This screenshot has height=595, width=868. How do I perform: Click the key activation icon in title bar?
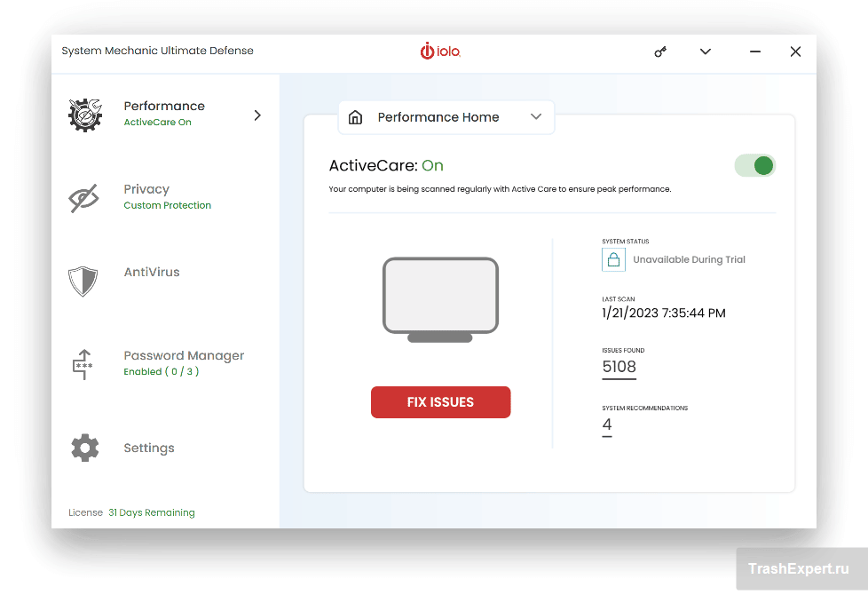click(x=660, y=52)
